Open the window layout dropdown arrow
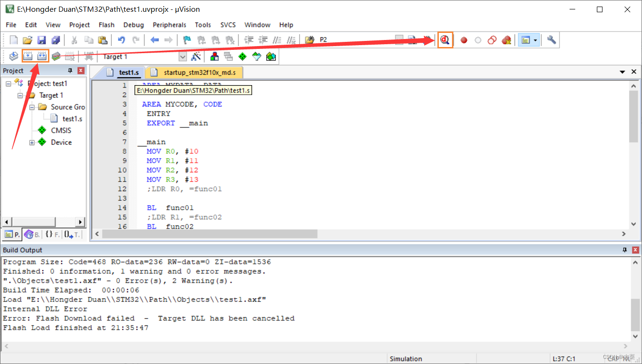The width and height of the screenshot is (642, 364). pyautogui.click(x=535, y=40)
